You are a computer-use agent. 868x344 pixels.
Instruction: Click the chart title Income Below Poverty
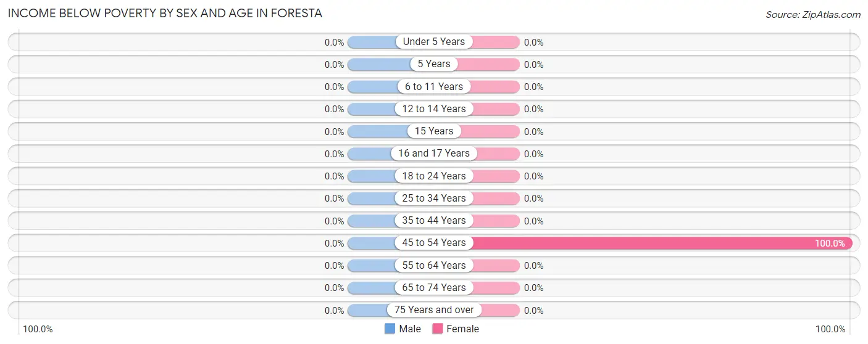click(165, 13)
